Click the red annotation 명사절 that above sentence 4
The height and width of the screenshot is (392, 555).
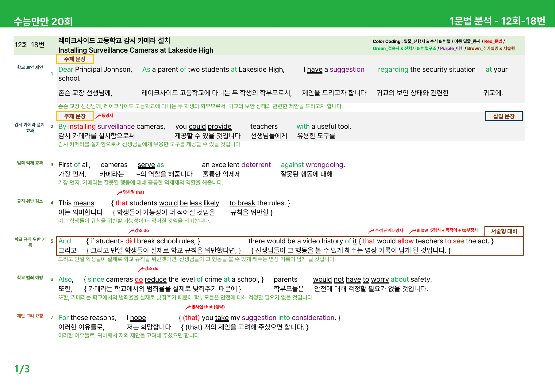133,192
